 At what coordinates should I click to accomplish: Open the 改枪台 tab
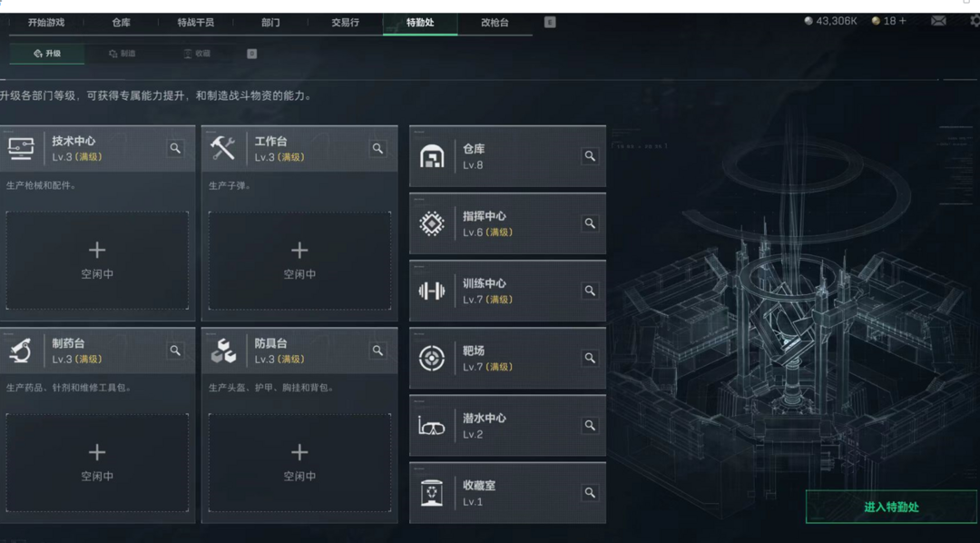click(x=495, y=23)
